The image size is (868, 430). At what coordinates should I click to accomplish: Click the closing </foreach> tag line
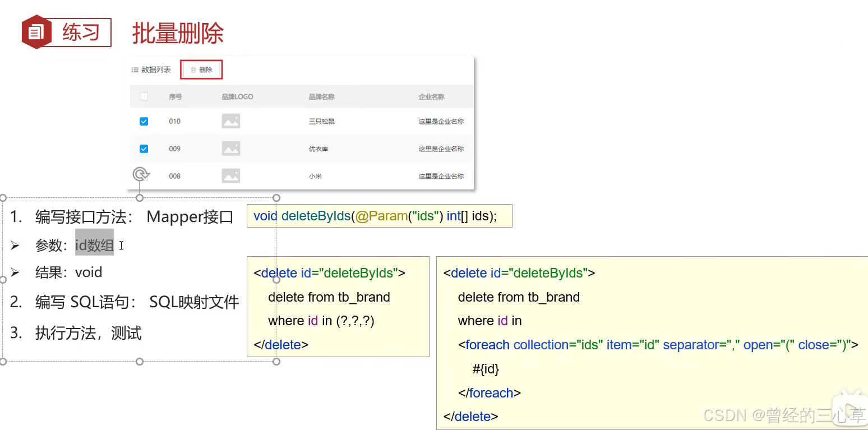pyautogui.click(x=490, y=393)
